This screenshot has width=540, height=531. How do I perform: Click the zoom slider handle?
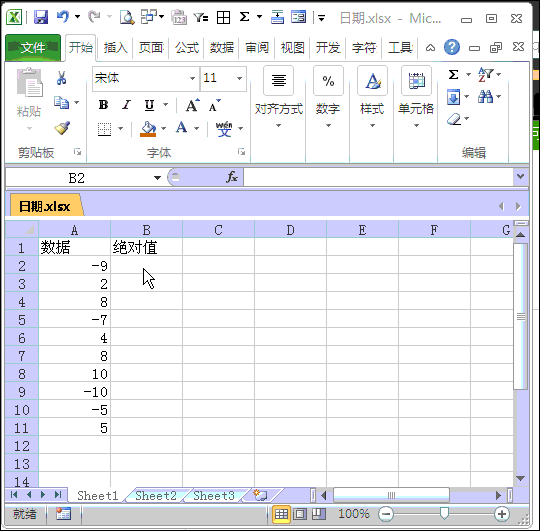click(x=444, y=513)
